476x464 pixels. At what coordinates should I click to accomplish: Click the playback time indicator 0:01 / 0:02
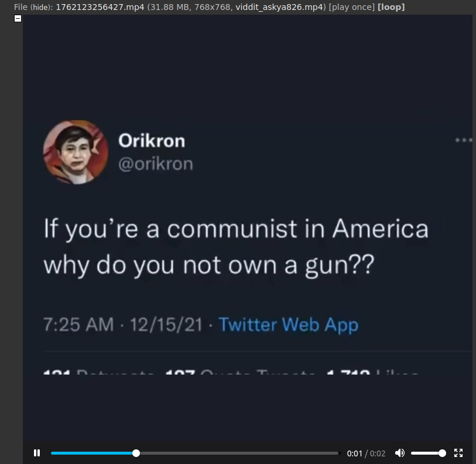click(366, 453)
